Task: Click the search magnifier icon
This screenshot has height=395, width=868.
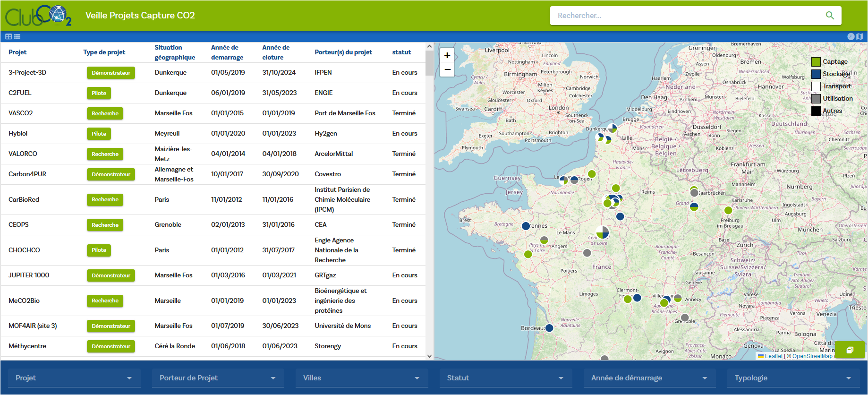Action: pyautogui.click(x=830, y=16)
